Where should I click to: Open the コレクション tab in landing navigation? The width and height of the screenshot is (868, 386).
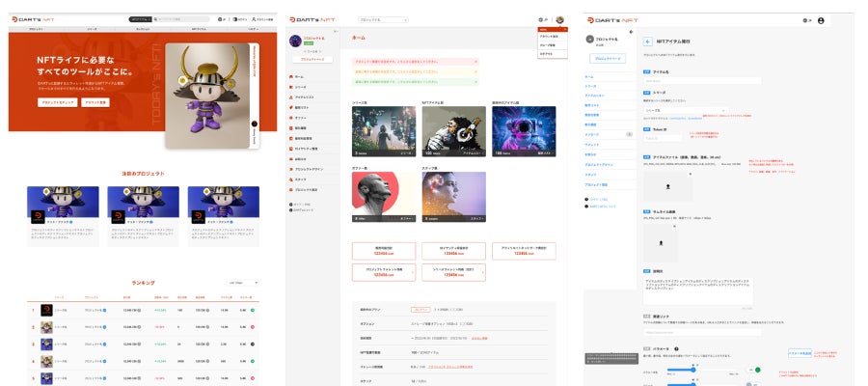(x=143, y=28)
